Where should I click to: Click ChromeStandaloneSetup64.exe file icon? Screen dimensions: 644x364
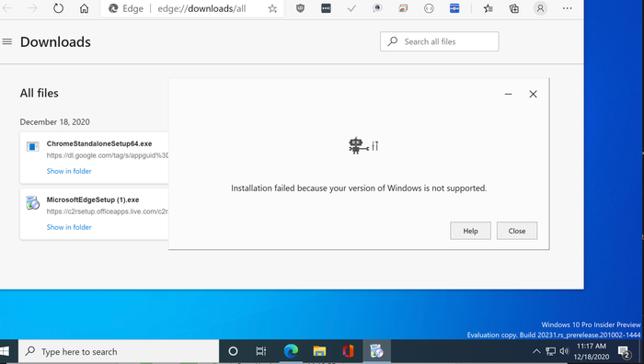pos(32,146)
